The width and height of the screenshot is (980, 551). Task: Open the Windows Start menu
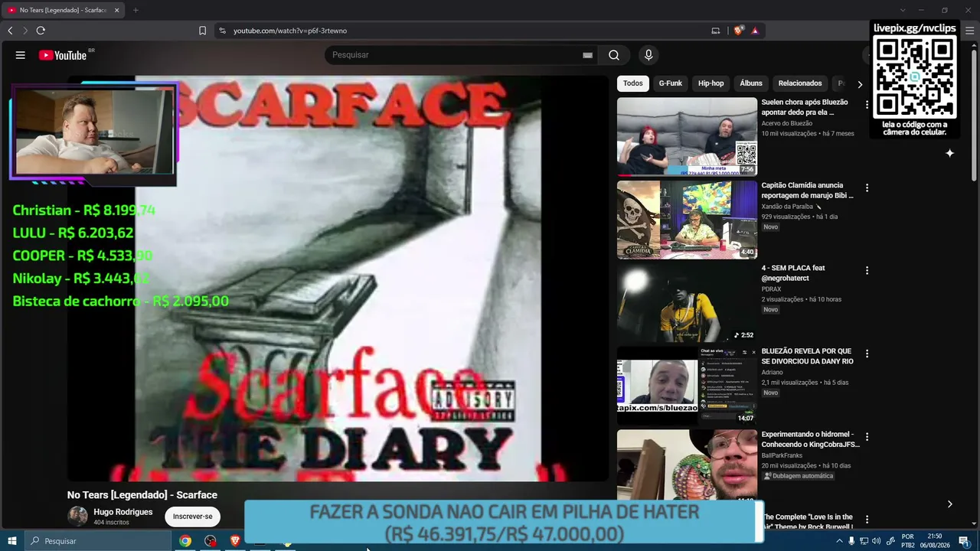click(x=12, y=541)
